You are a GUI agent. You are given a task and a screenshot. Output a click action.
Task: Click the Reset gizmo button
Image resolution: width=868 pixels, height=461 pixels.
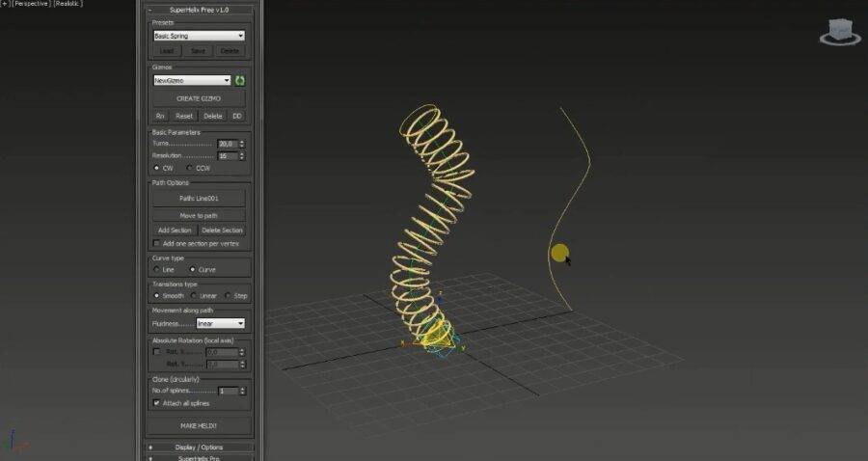pos(184,117)
